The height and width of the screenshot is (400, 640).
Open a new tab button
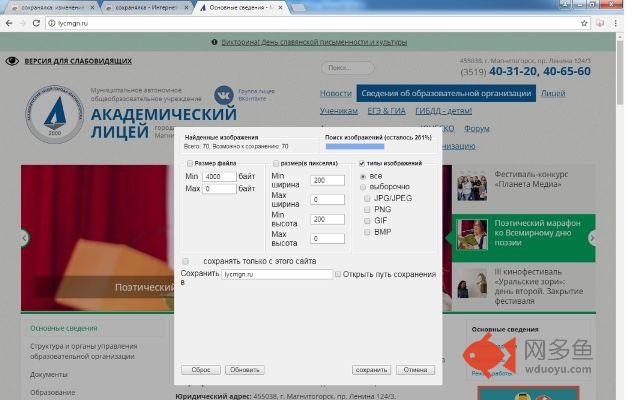298,7
